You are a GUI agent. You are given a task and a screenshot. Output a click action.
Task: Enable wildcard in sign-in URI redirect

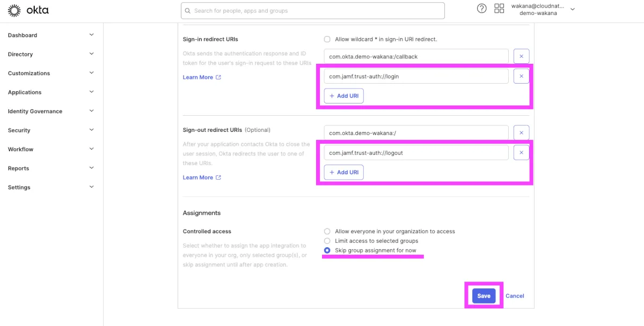click(x=327, y=39)
